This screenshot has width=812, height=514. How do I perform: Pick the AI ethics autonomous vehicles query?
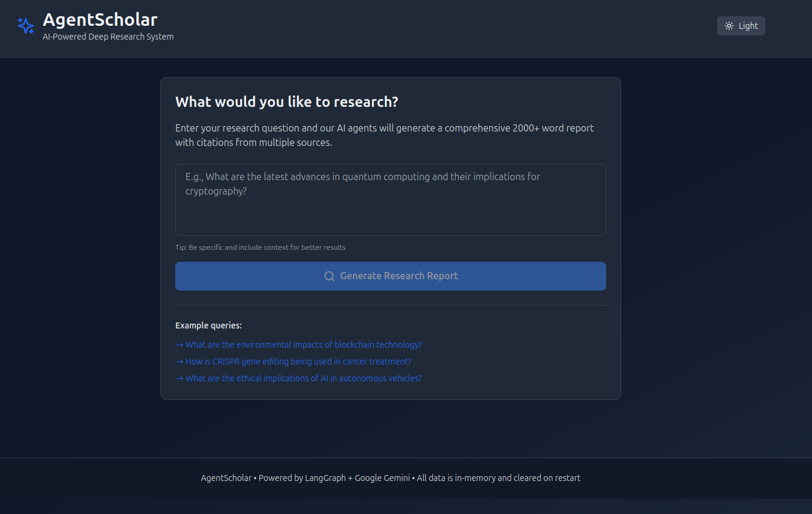tap(303, 378)
